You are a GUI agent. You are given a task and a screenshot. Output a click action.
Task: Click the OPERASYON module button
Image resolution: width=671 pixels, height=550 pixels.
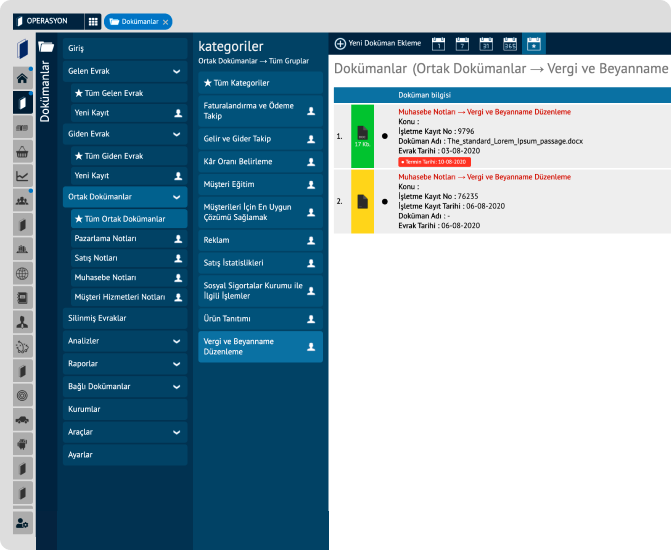coord(48,21)
